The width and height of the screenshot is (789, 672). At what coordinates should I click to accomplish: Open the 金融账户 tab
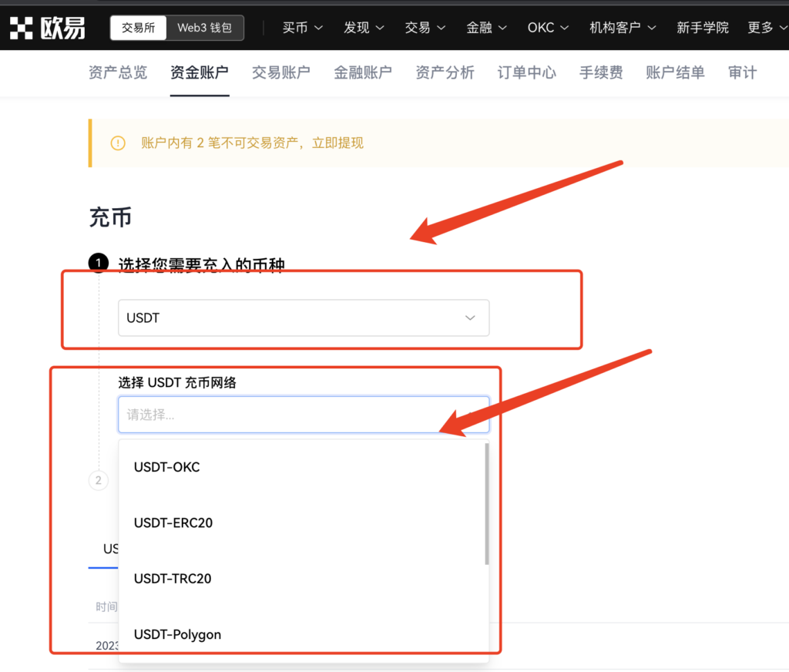(363, 72)
